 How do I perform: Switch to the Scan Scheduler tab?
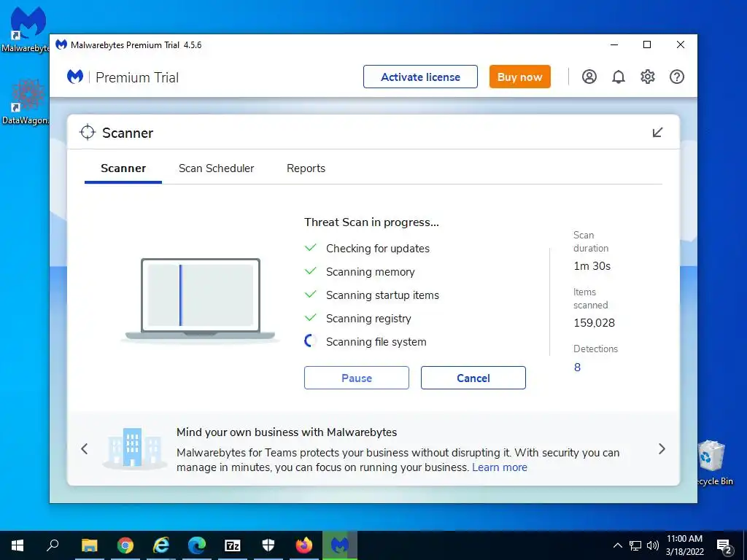click(216, 168)
